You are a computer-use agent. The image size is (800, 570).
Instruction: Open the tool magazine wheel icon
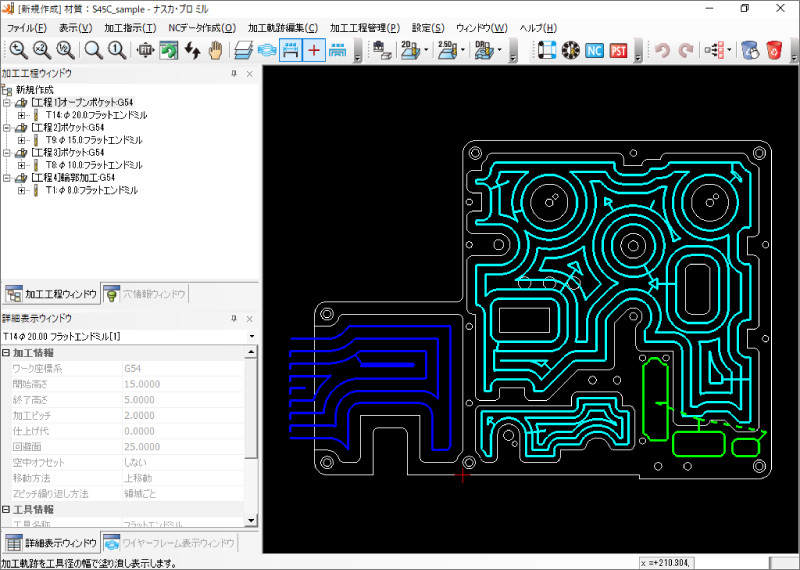[x=570, y=50]
